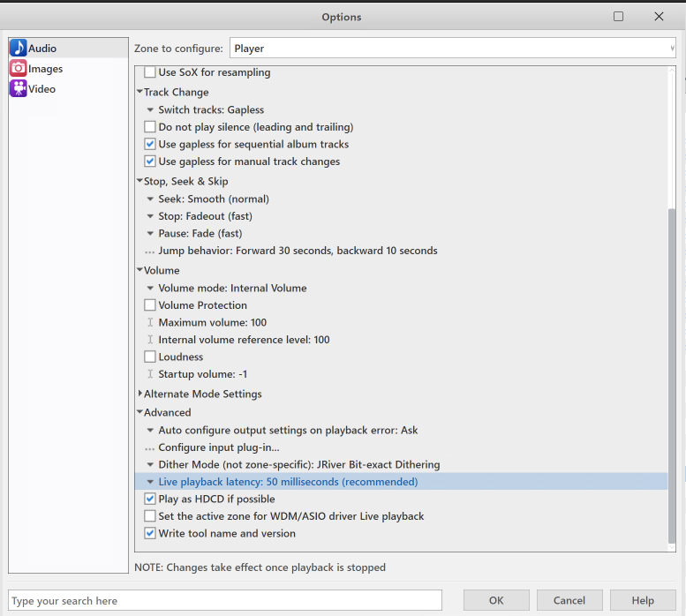
Task: Click the scrollbar down arrow of the settings list
Action: (x=672, y=547)
